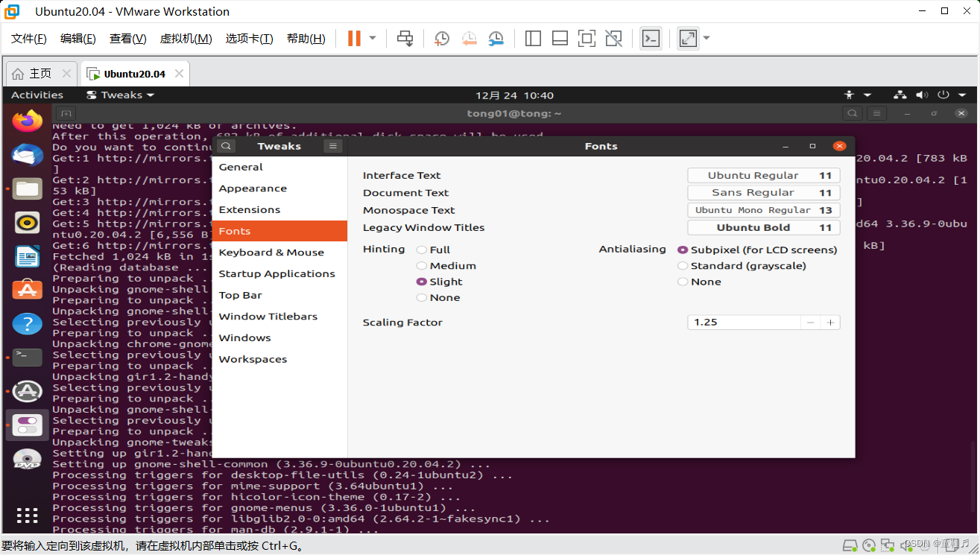Pause the virtual machine from the toolbar
The image size is (980, 555).
pyautogui.click(x=354, y=38)
